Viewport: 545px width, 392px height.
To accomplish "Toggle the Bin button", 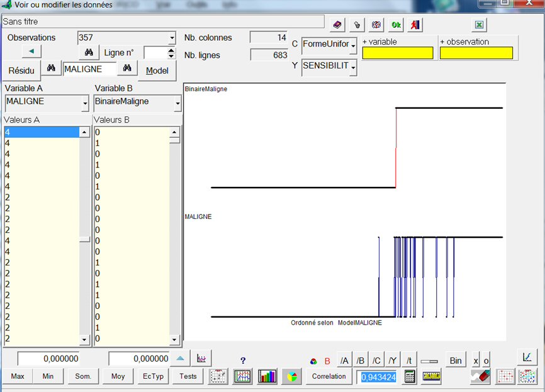I will (456, 361).
